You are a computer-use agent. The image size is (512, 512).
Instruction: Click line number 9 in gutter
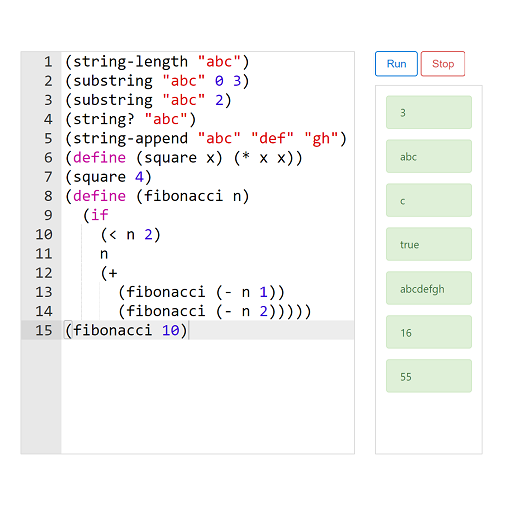(x=48, y=216)
